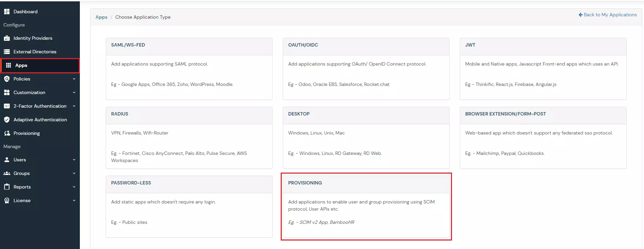This screenshot has width=644, height=249.
Task: Choose the SAML/WS-FED application type
Action: pyautogui.click(x=189, y=69)
